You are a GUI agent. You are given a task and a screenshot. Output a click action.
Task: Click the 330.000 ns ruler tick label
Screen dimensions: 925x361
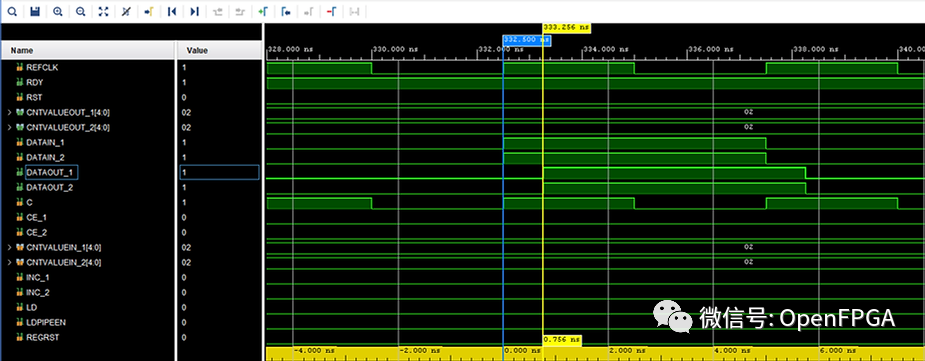click(x=395, y=49)
